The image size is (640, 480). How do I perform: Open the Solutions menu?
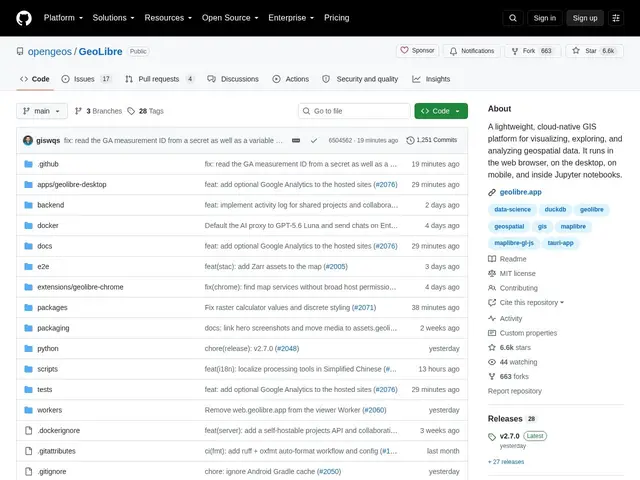pos(113,18)
